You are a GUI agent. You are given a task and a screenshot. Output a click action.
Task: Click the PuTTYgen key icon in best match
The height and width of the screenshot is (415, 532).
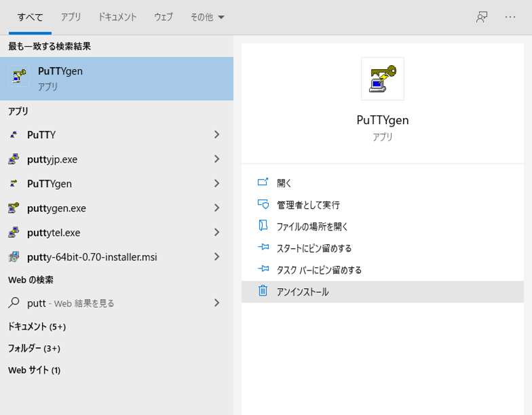coord(19,76)
